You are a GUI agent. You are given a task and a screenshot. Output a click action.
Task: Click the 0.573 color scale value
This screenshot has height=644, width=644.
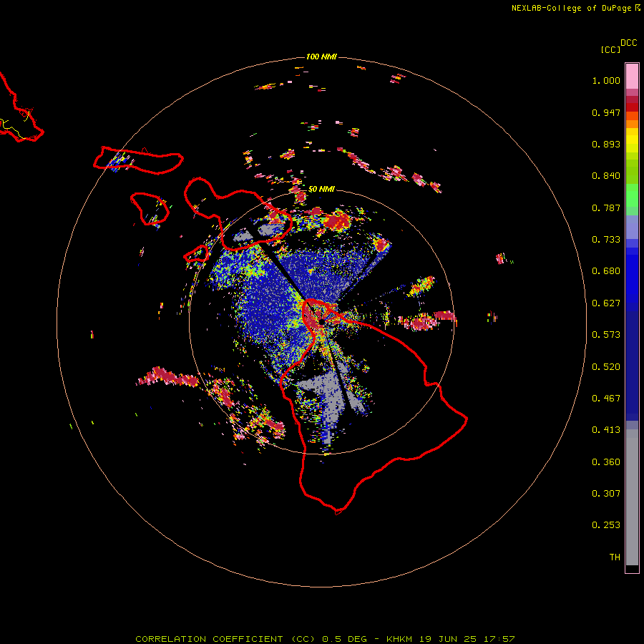[606, 335]
